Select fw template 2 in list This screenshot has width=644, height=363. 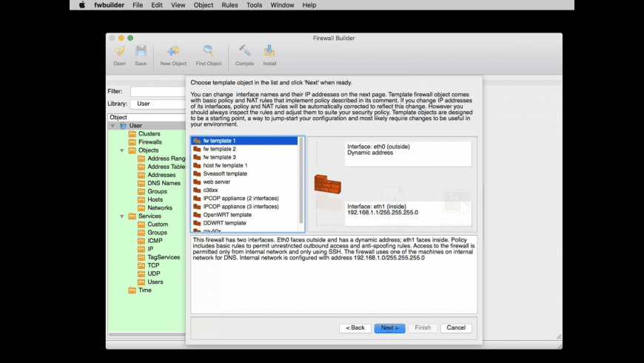click(x=245, y=149)
